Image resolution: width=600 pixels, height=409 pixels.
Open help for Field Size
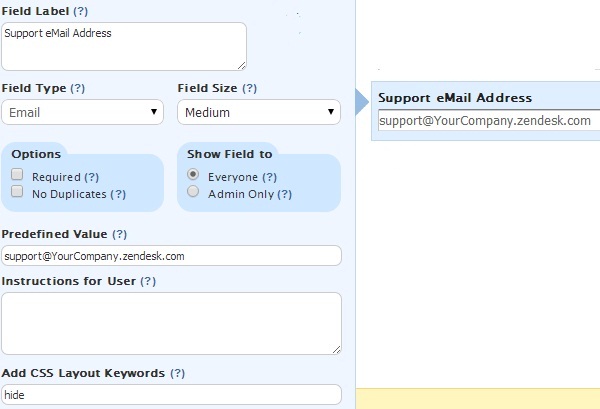250,88
